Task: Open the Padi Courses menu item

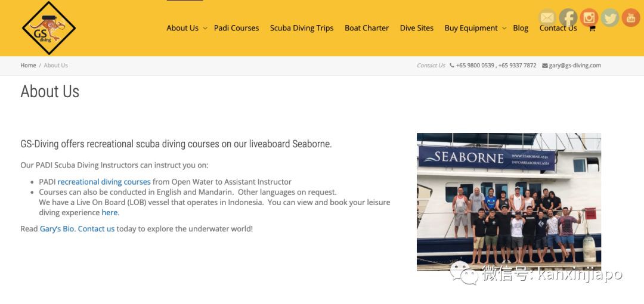Action: point(236,28)
